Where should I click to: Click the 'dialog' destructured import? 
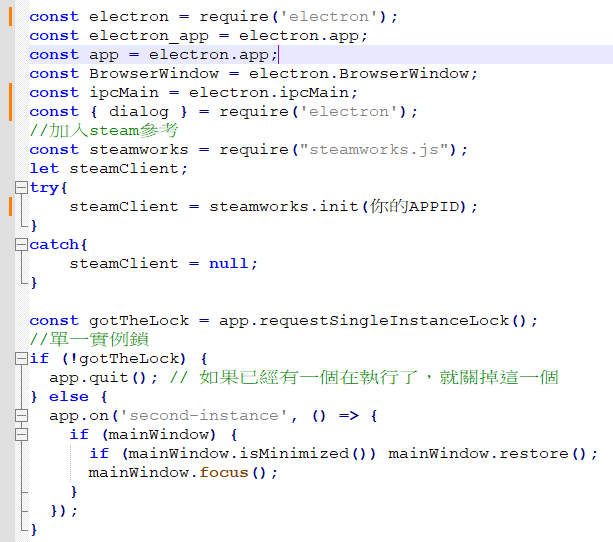(x=139, y=112)
